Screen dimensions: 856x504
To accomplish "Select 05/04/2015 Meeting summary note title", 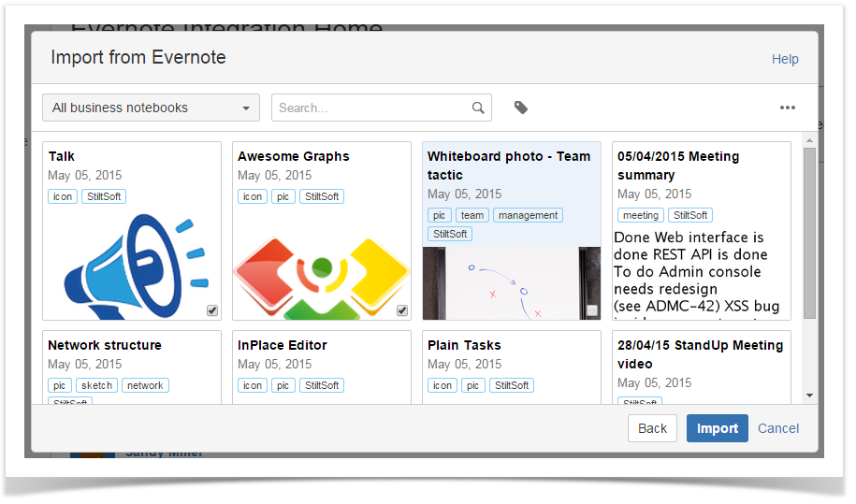I will point(678,166).
